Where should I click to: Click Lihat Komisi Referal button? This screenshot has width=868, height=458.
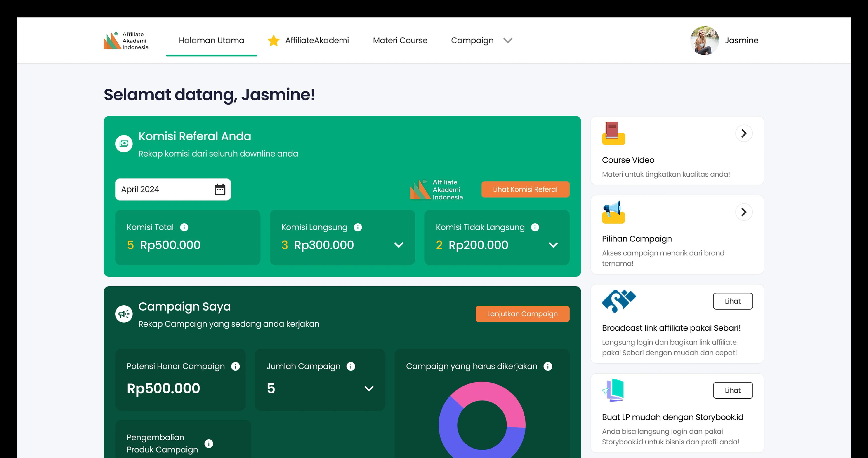[525, 190]
